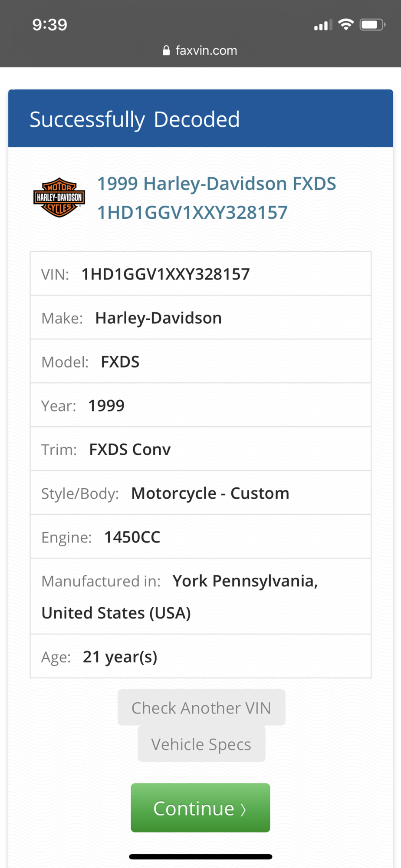Tap the faxvin.com address bar
The height and width of the screenshot is (868, 401).
coord(200,51)
